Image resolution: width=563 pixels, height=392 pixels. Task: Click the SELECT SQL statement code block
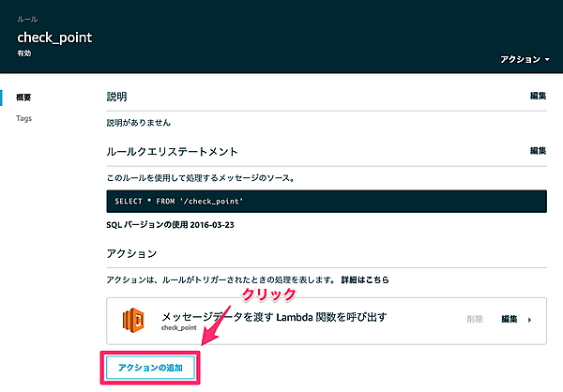pos(326,202)
